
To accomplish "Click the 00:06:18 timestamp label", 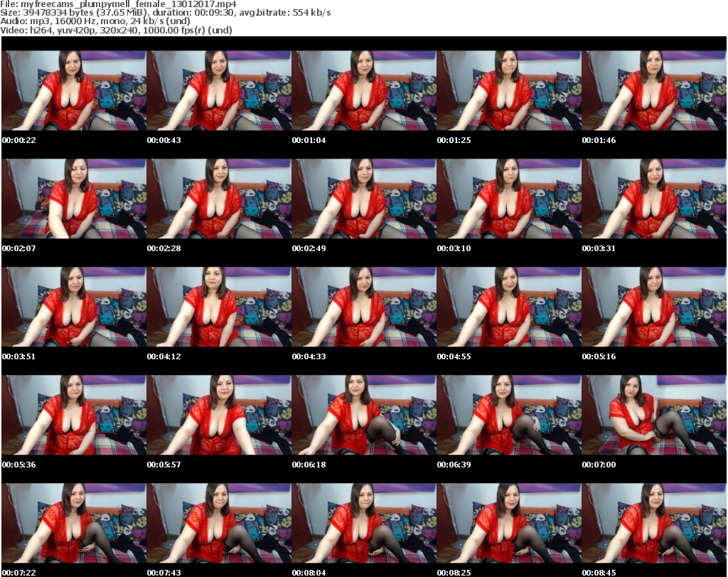I will click(309, 465).
